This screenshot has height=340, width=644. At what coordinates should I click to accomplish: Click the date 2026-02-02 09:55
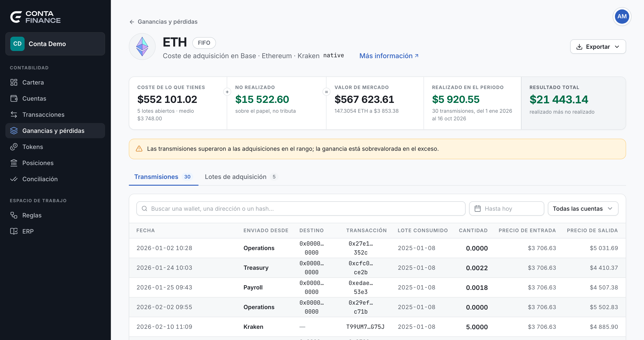tap(164, 307)
